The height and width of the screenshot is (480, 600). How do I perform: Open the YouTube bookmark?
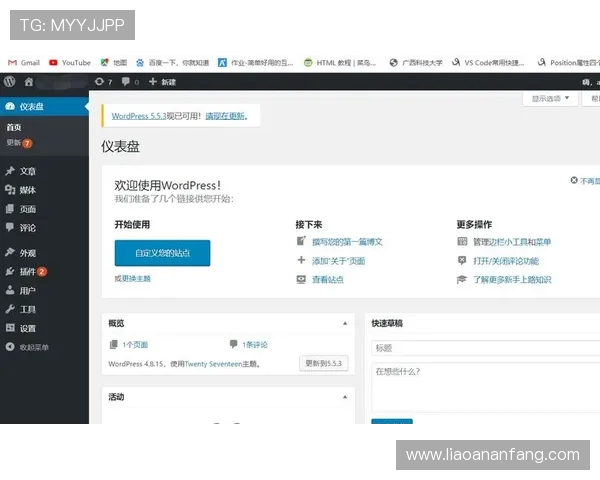70,63
